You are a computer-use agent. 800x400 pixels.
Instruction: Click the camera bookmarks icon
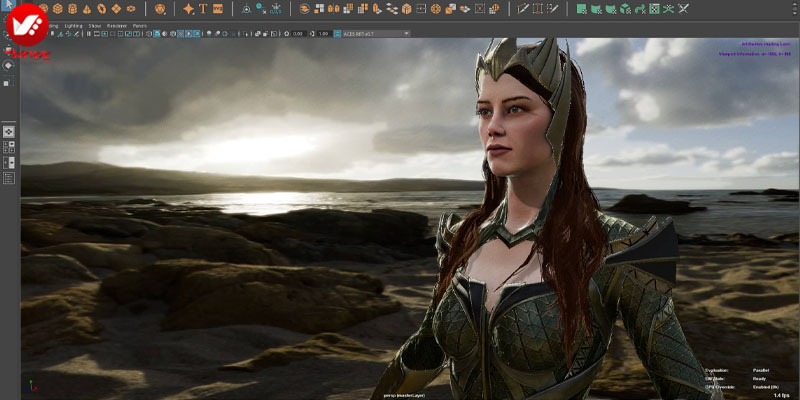[x=52, y=33]
